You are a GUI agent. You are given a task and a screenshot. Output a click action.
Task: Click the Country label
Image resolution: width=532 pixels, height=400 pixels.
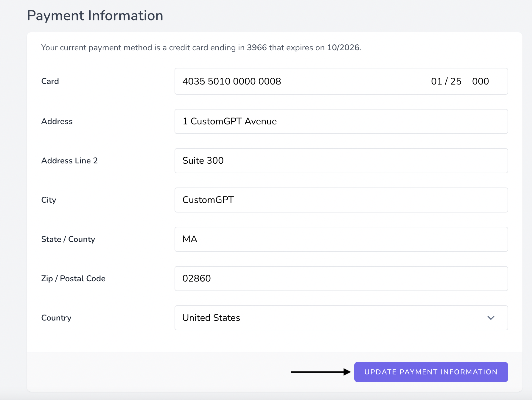click(56, 318)
